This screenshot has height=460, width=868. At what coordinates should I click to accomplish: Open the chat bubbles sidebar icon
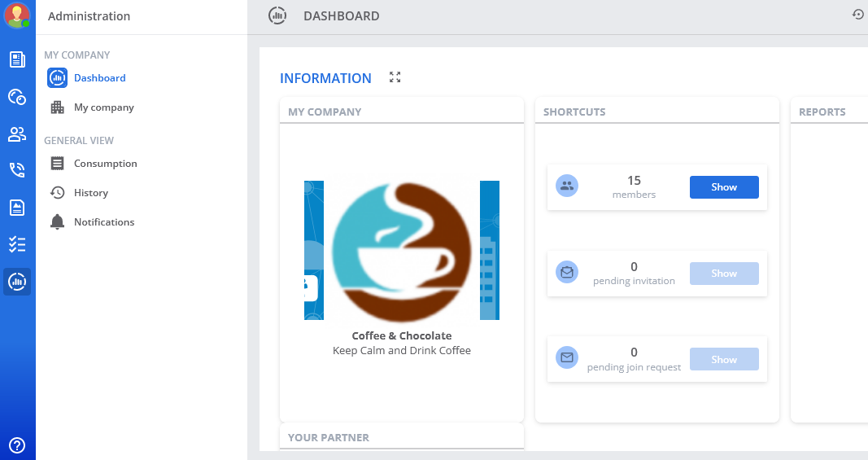point(17,97)
